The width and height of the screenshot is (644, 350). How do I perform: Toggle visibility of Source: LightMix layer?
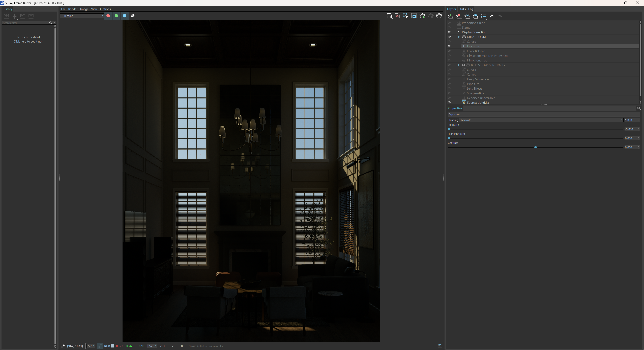(x=449, y=102)
